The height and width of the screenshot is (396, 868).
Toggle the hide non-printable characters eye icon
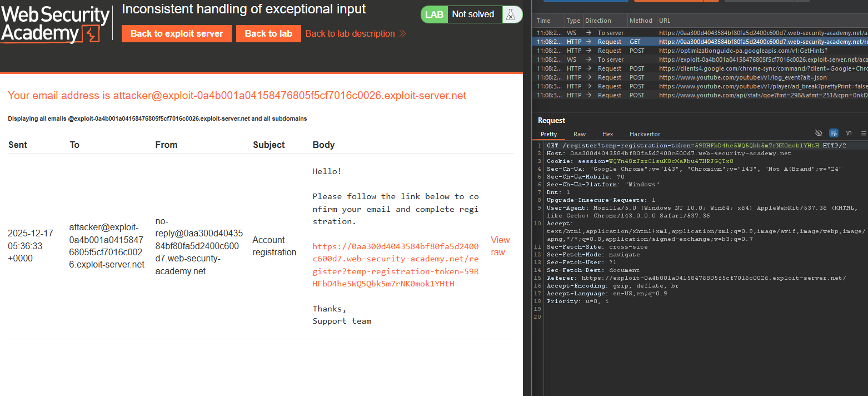pos(819,133)
